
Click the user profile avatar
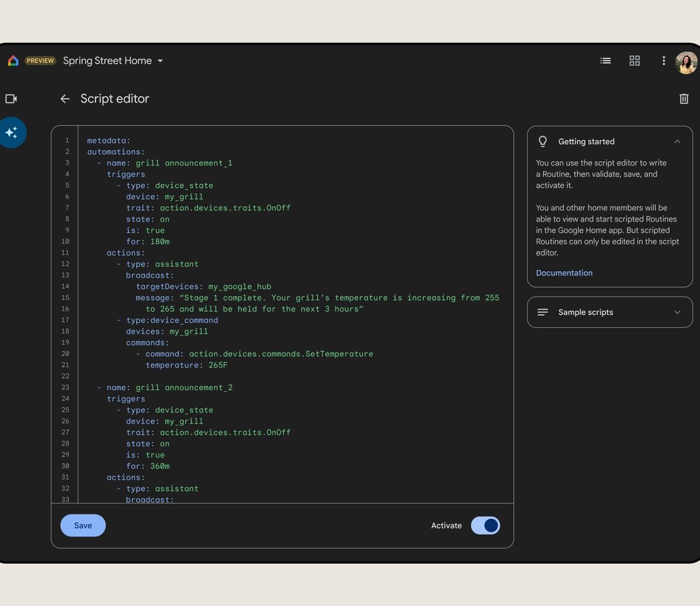click(686, 62)
